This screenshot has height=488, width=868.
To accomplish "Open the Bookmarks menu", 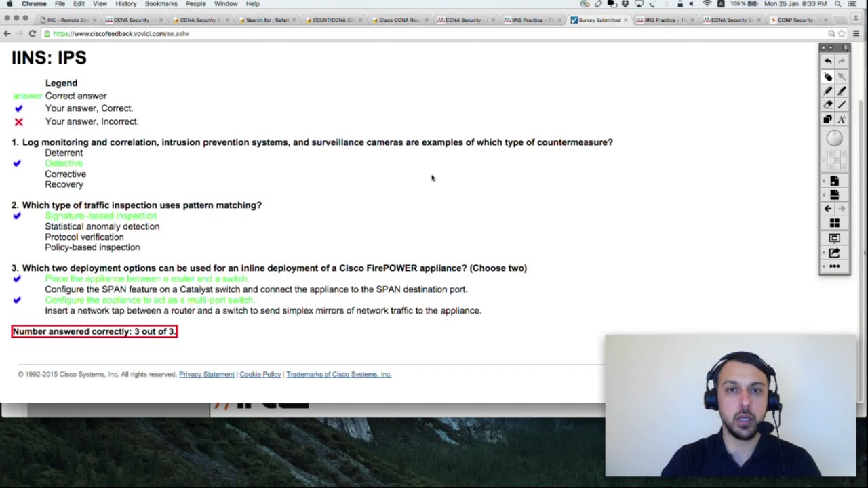I will pyautogui.click(x=161, y=4).
